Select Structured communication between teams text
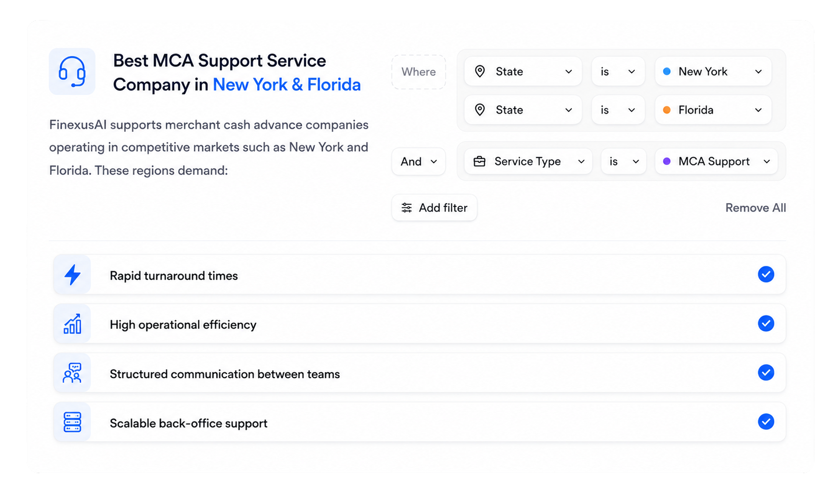 [225, 374]
